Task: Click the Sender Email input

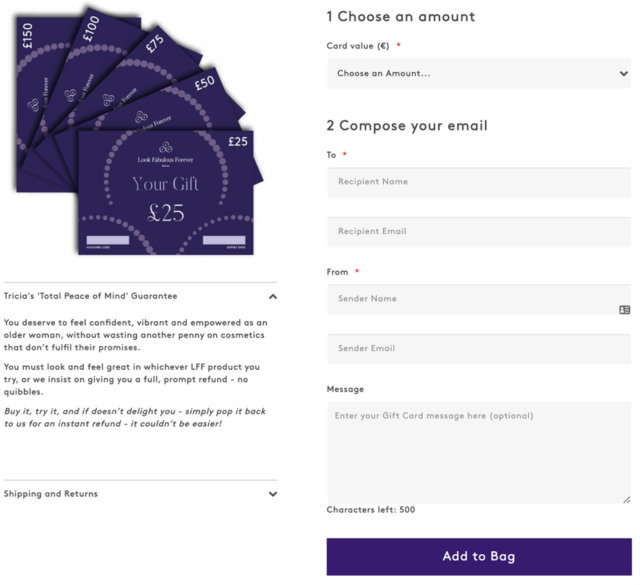Action: pyautogui.click(x=478, y=349)
